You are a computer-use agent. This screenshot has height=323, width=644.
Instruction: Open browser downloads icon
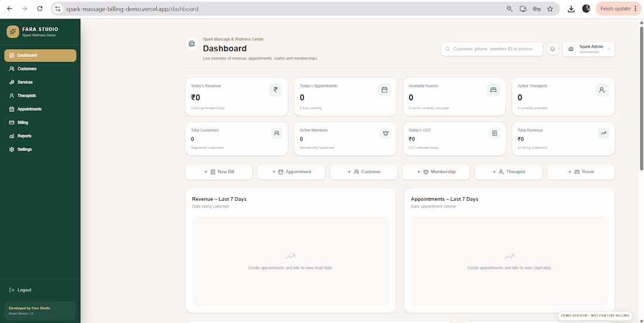click(571, 9)
